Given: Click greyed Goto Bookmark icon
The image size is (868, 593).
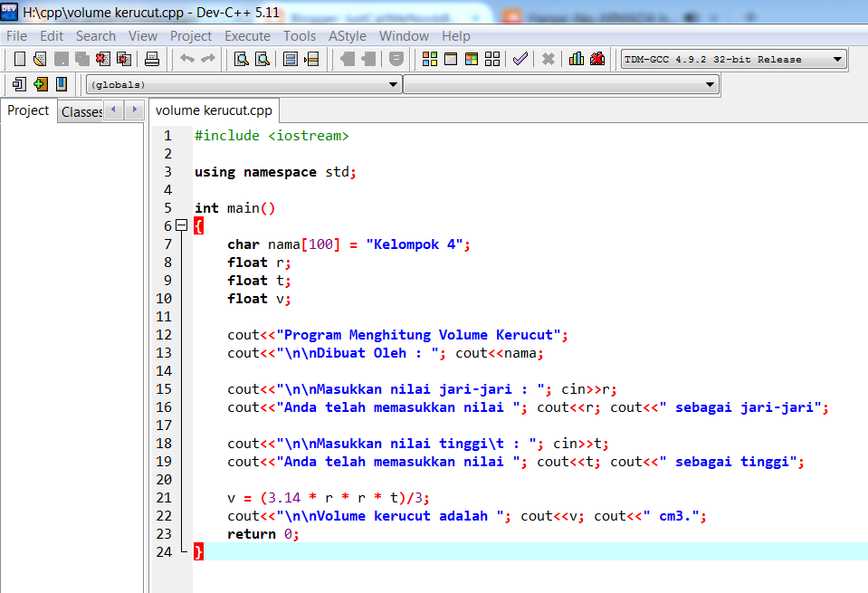Looking at the screenshot, I should (368, 59).
